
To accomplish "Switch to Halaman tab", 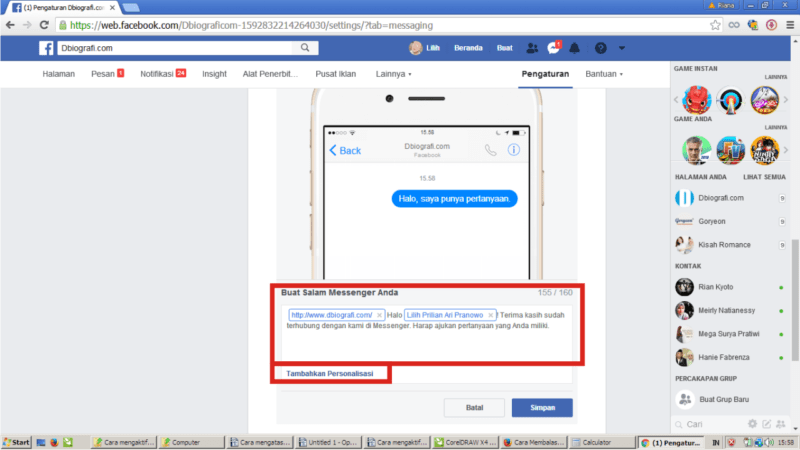I will [x=59, y=74].
